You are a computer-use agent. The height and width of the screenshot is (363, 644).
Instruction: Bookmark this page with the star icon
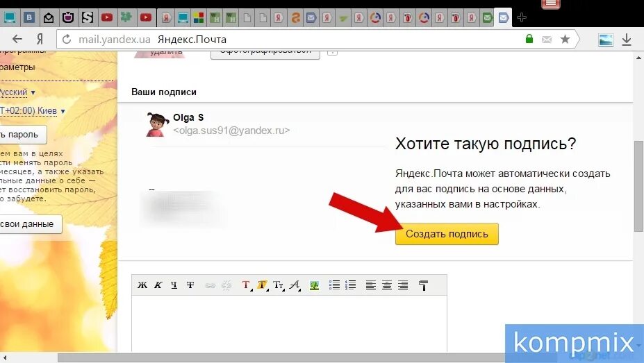(x=565, y=40)
